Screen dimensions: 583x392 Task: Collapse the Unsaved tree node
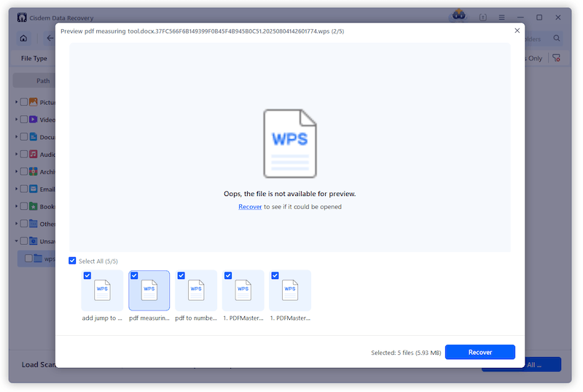point(16,241)
